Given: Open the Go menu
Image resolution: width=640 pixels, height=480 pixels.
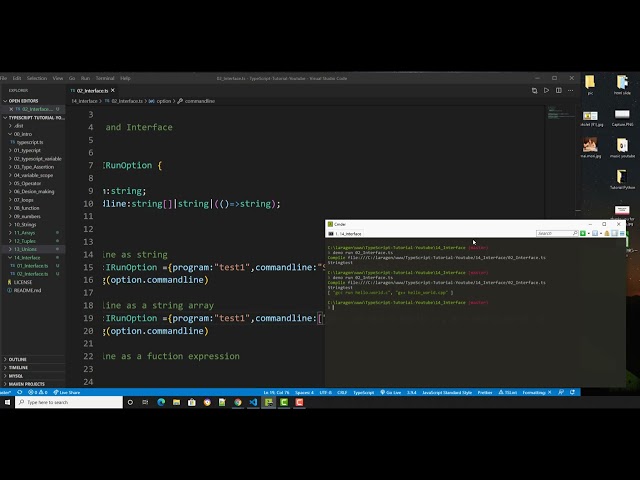Looking at the screenshot, I should [x=72, y=78].
